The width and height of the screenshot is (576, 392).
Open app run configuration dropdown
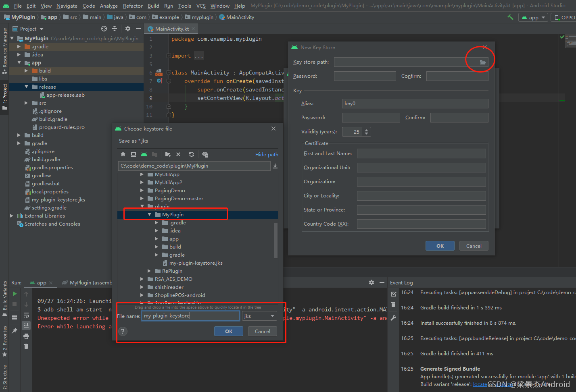[x=533, y=17]
